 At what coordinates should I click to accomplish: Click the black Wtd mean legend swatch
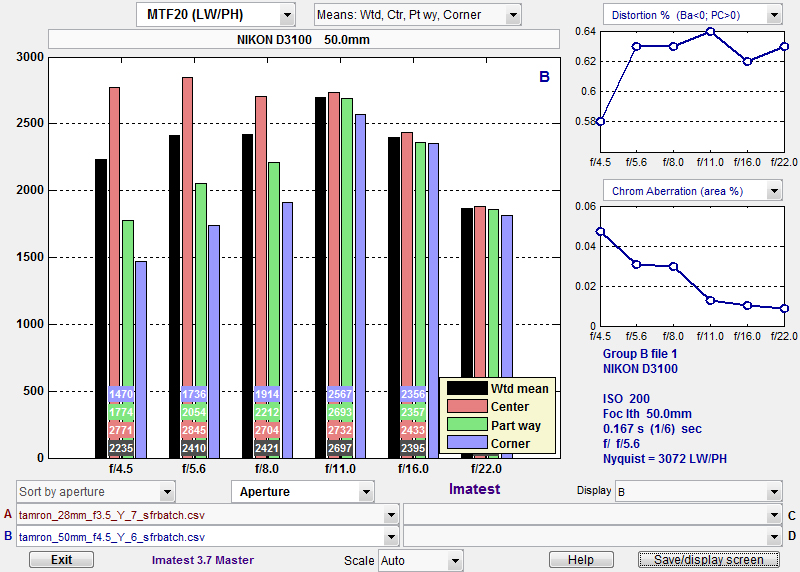pos(467,388)
